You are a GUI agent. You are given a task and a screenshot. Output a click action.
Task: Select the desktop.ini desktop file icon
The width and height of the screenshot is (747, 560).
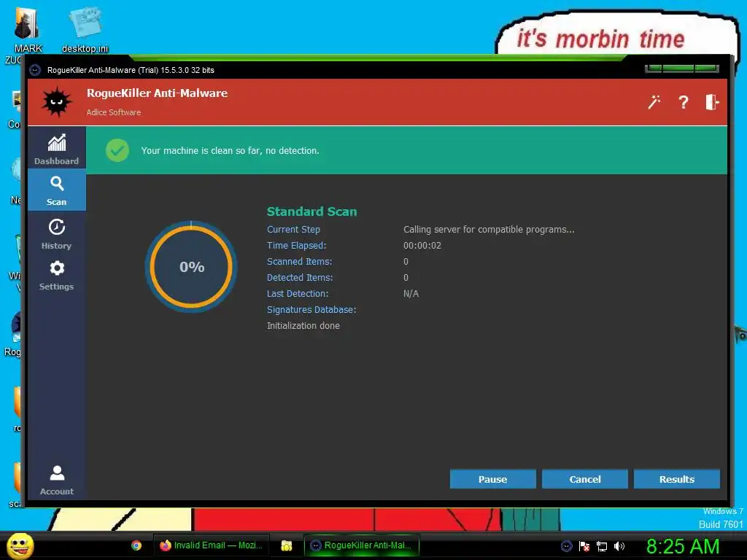(x=85, y=29)
